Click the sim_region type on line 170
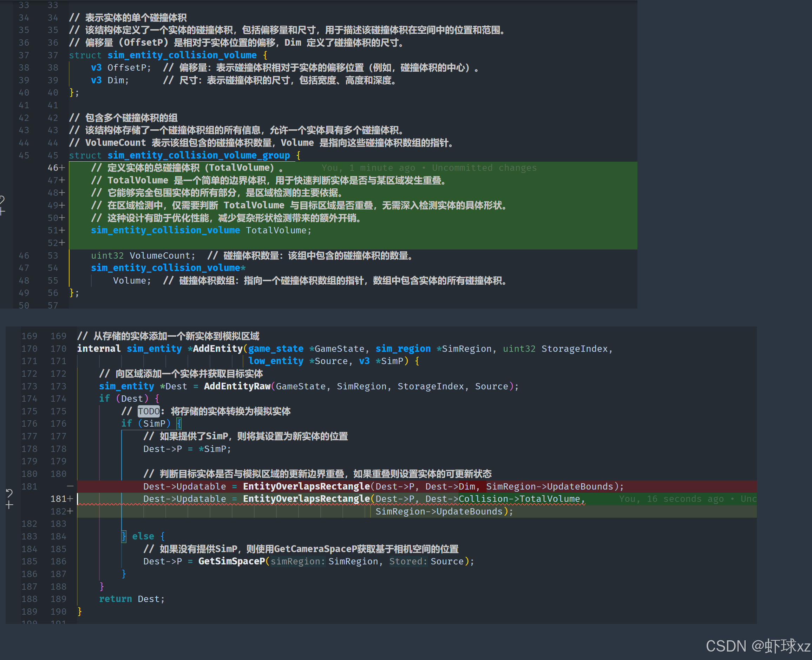The image size is (812, 660). pos(403,349)
